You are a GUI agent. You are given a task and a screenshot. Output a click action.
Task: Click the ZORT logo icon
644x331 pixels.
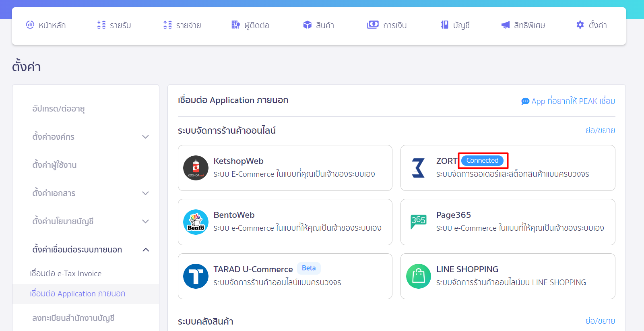pos(418,168)
